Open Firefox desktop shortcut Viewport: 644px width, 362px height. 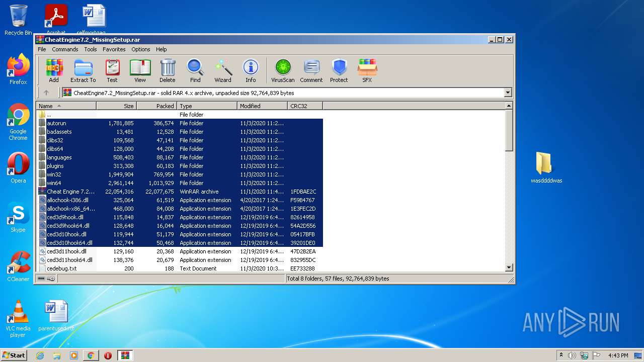[18, 69]
